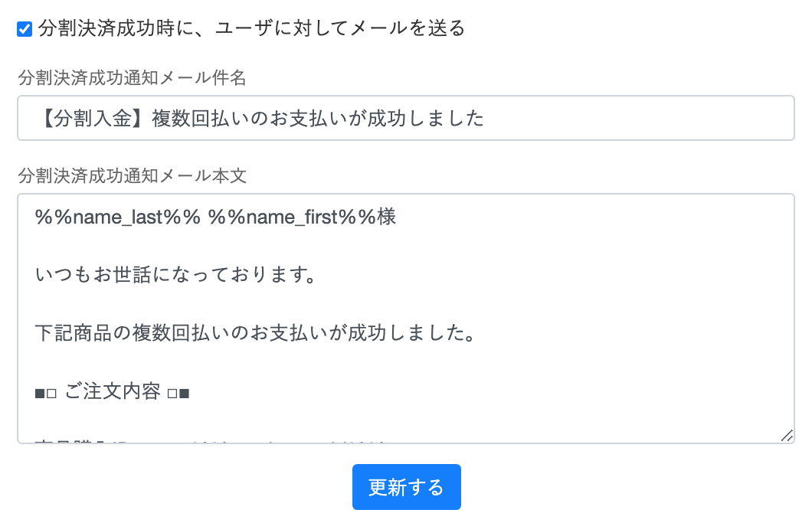Uncheck the 分割決済成功時 email notification checkbox
Viewport: 812px width, 510px height.
[25, 29]
